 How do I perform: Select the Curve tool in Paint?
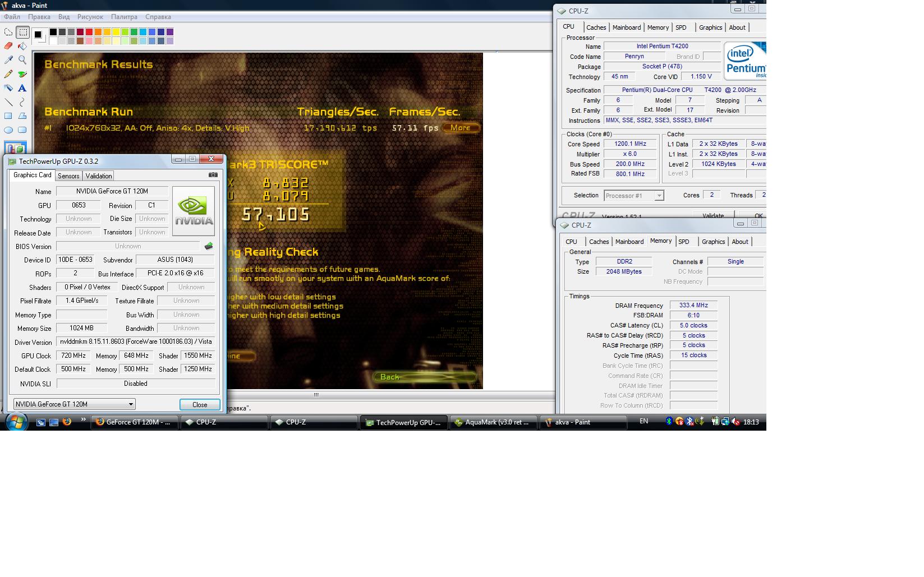click(x=22, y=102)
